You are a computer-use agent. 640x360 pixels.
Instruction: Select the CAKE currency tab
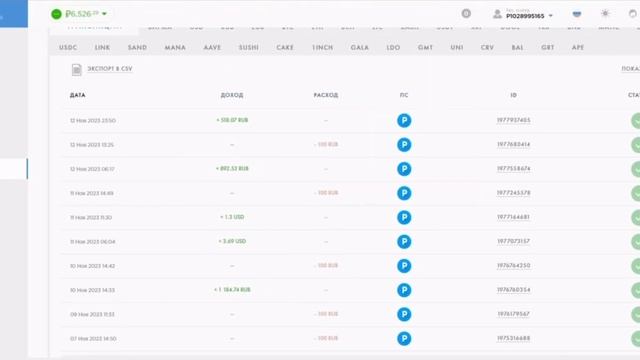click(285, 47)
